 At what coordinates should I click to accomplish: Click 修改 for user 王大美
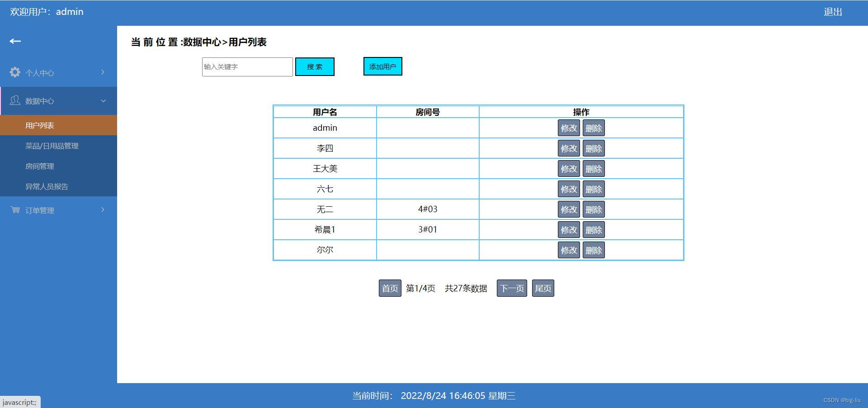point(569,169)
